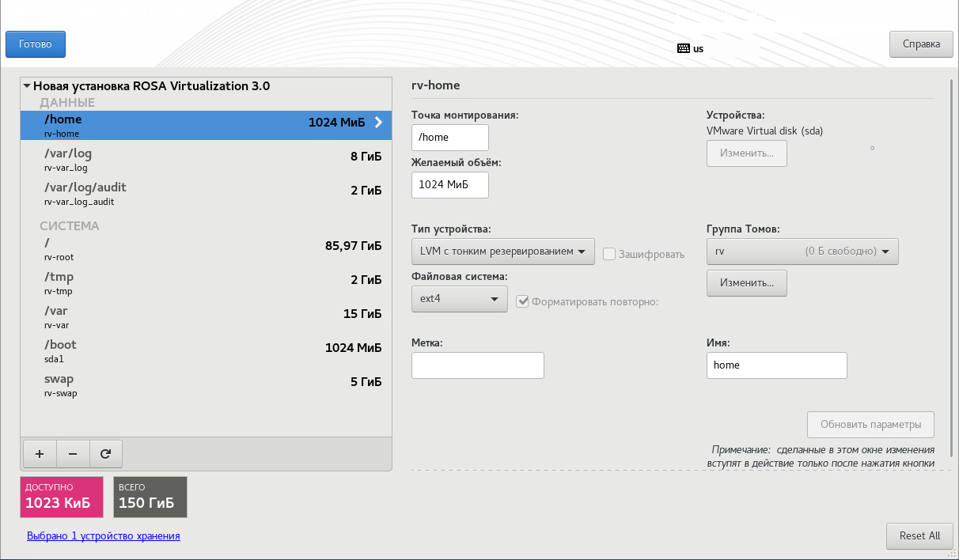
Task: Click the Метка label input field
Action: 477,365
